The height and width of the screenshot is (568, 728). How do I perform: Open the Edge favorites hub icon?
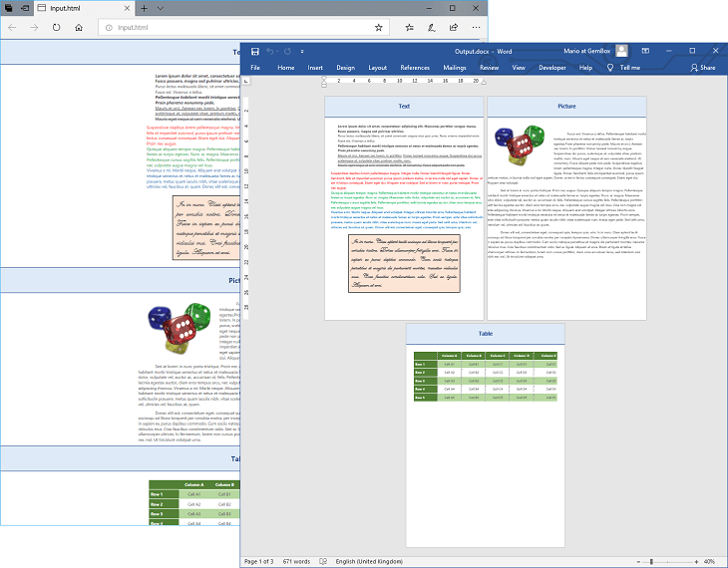(405, 28)
